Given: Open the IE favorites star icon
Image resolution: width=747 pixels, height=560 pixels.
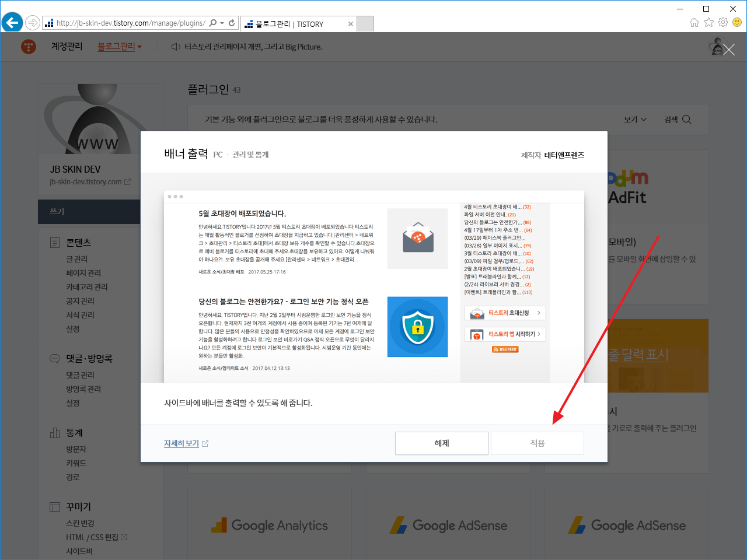Looking at the screenshot, I should pyautogui.click(x=708, y=22).
